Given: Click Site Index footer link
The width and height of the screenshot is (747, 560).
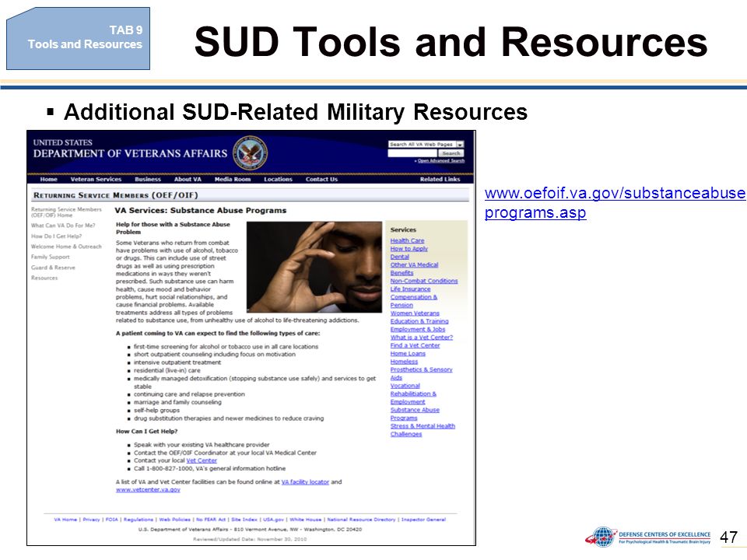Looking at the screenshot, I should (x=244, y=520).
